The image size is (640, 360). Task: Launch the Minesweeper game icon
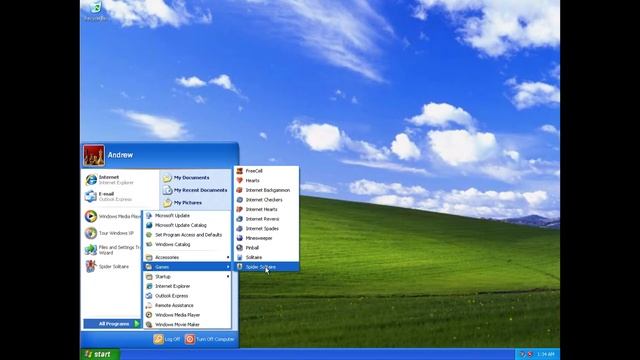pos(240,238)
